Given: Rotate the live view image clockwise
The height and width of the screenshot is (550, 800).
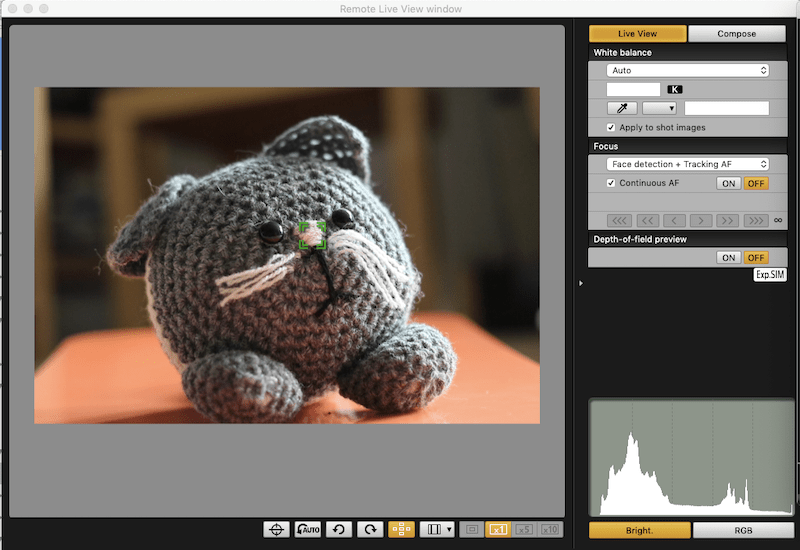Looking at the screenshot, I should click(x=370, y=530).
